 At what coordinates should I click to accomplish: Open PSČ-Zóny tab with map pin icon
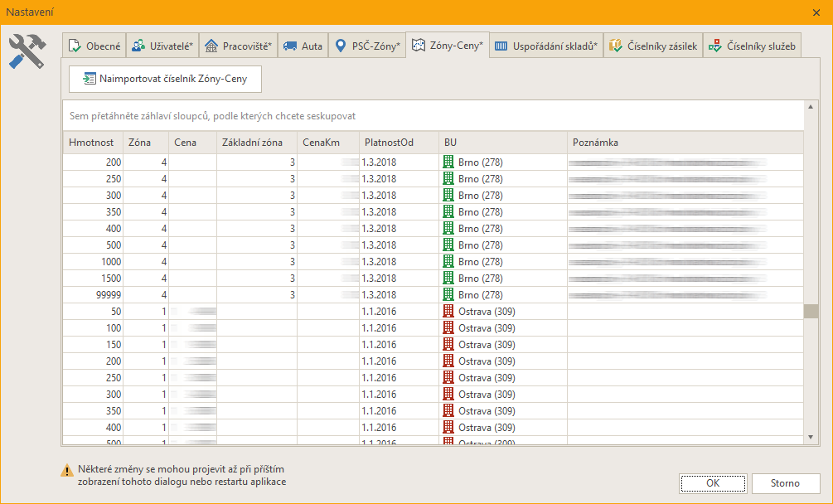coord(367,46)
